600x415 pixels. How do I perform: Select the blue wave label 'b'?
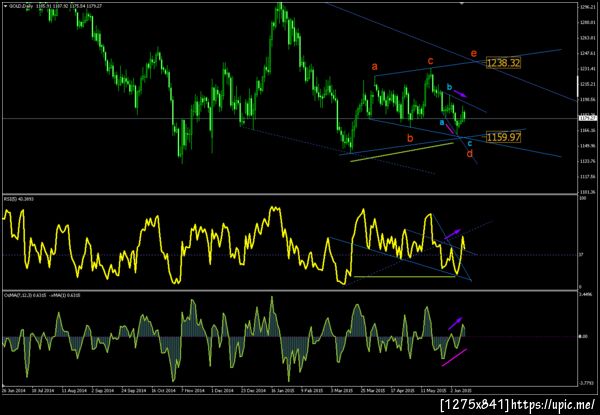(x=449, y=87)
